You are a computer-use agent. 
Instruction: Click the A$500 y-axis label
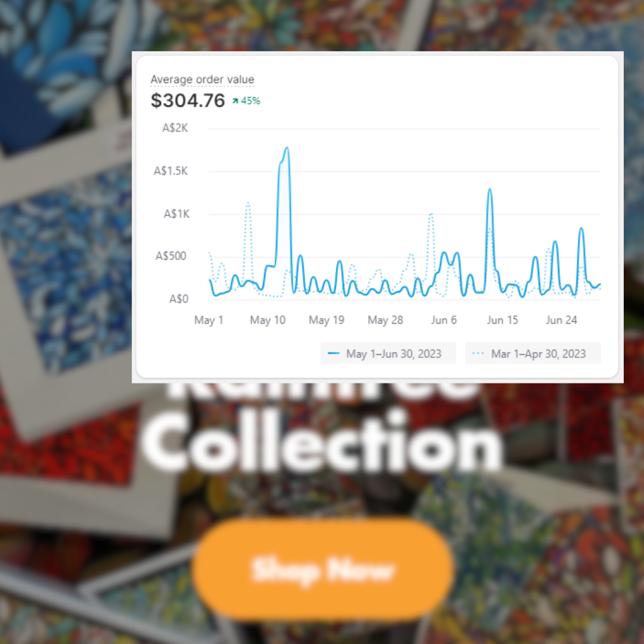[x=171, y=256]
